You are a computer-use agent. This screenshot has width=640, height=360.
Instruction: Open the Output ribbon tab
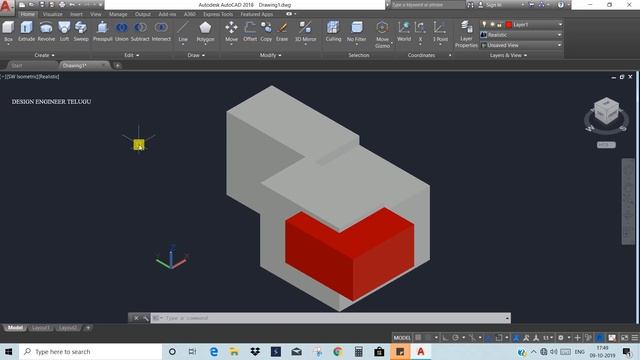[x=143, y=14]
